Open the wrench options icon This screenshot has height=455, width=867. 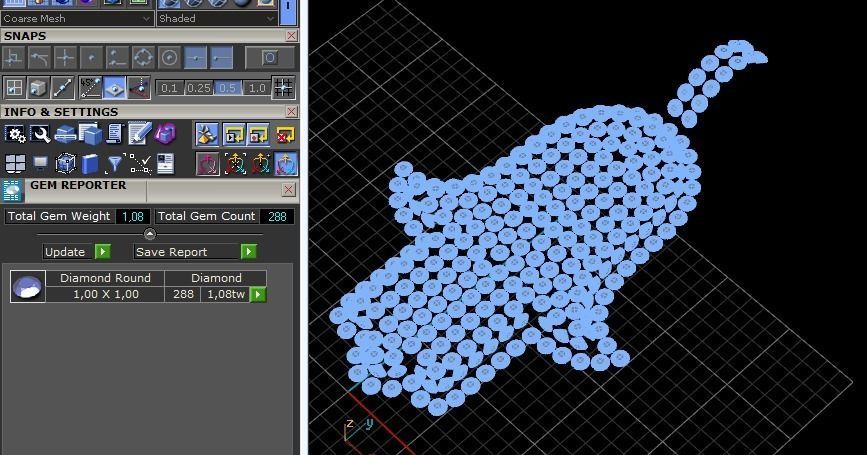coord(40,134)
